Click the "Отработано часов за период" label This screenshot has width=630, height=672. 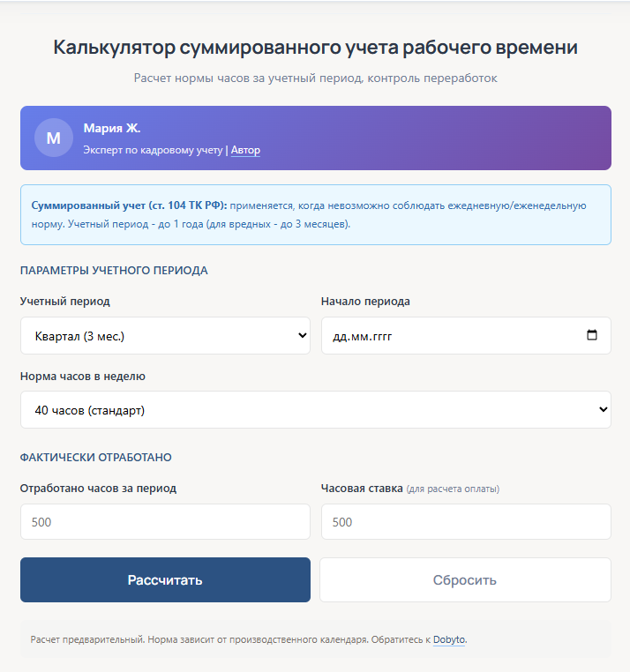[x=98, y=488]
